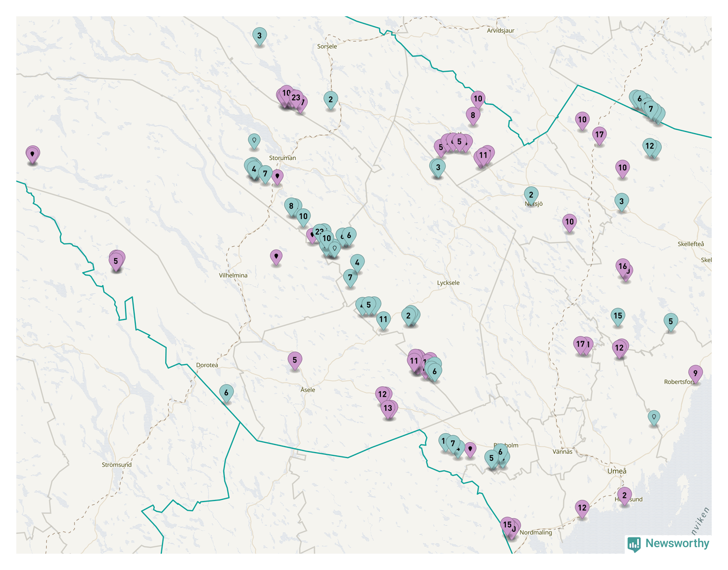Select purple dot marker east of Vilhelmina
This screenshot has width=728, height=570.
tap(276, 257)
